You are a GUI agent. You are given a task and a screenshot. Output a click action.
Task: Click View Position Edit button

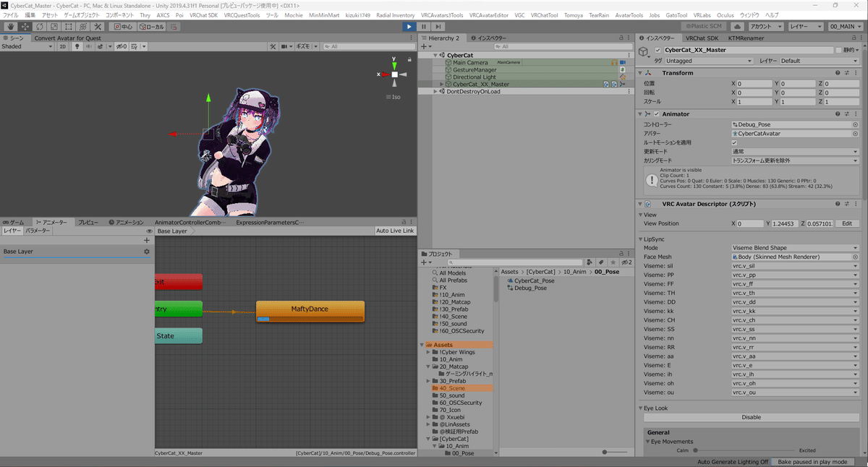click(848, 224)
